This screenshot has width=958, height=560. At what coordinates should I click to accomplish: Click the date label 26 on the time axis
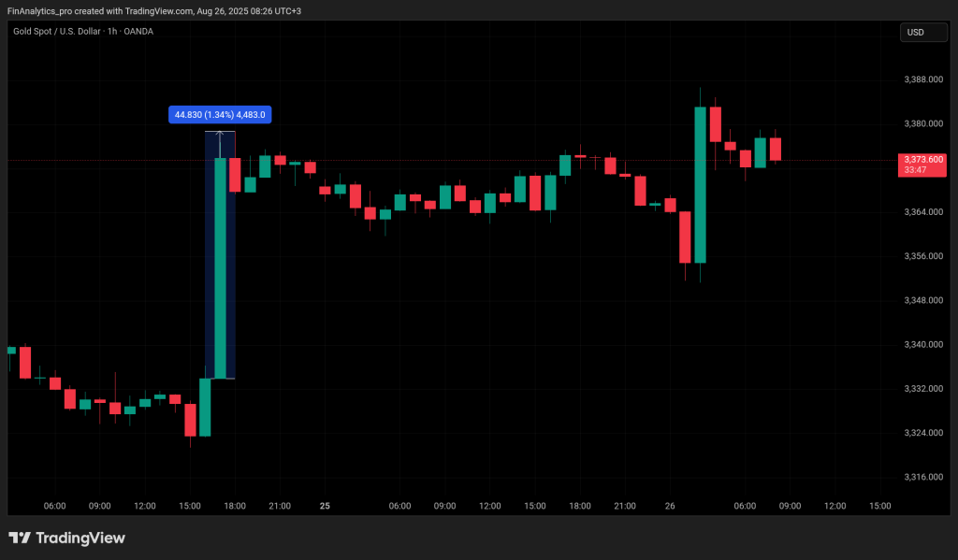670,506
